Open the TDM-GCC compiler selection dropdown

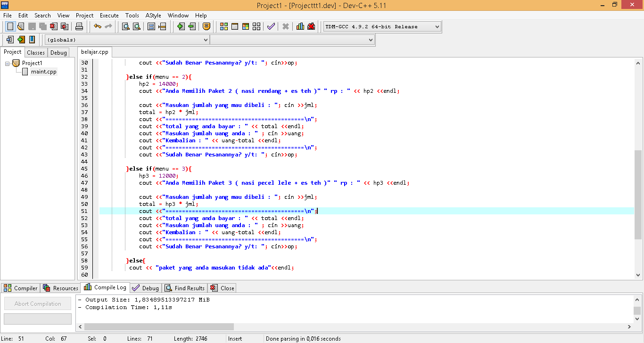436,26
